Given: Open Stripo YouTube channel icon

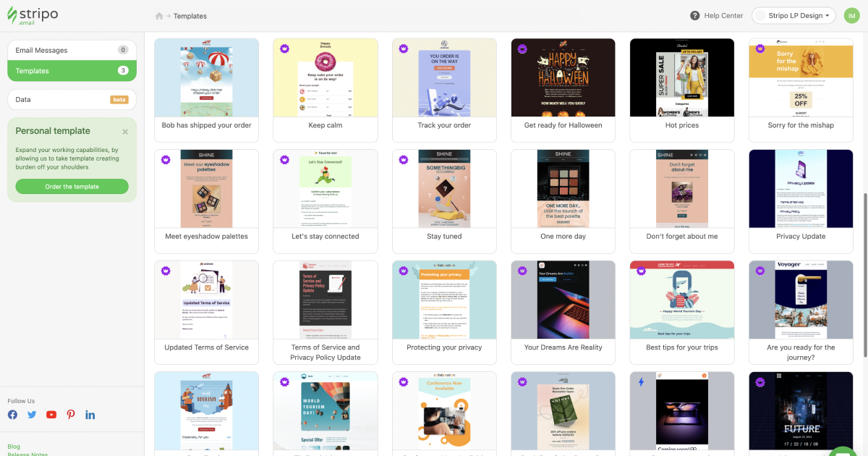Looking at the screenshot, I should coord(51,415).
